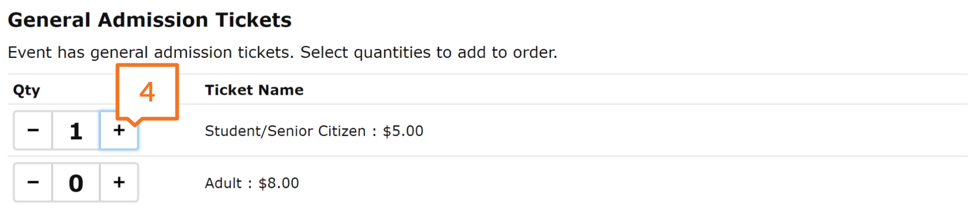Screen dimensions: 980x209
Task: Click the Student/Senior Citizen quantity field
Action: (76, 131)
